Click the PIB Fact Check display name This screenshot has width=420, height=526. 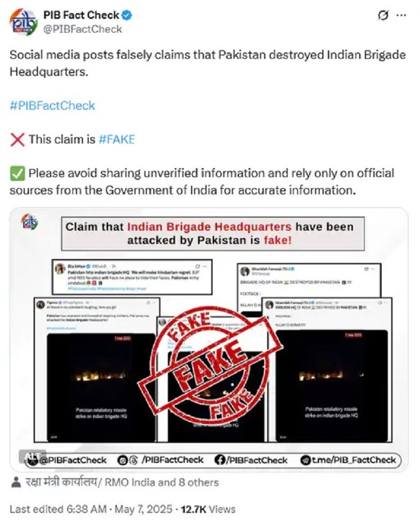pyautogui.click(x=81, y=15)
